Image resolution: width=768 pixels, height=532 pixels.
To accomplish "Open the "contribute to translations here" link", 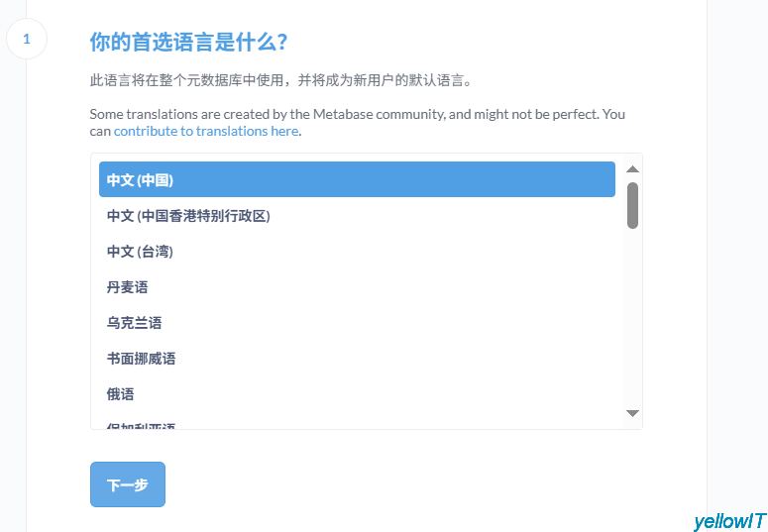I will (x=205, y=131).
